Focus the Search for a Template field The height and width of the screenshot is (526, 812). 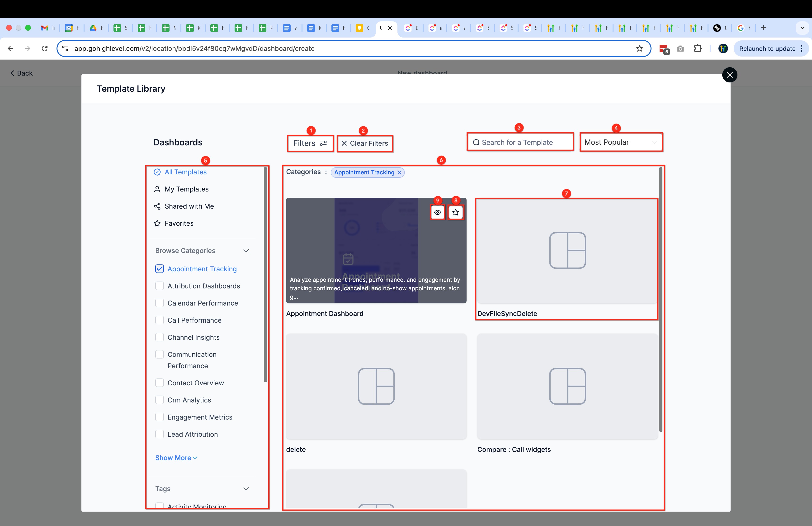[520, 142]
